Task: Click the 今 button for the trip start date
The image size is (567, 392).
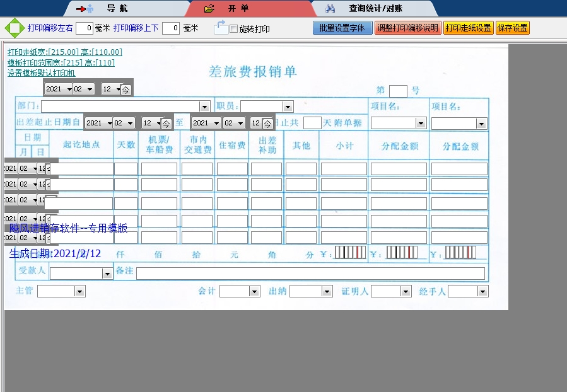Action: coord(166,124)
